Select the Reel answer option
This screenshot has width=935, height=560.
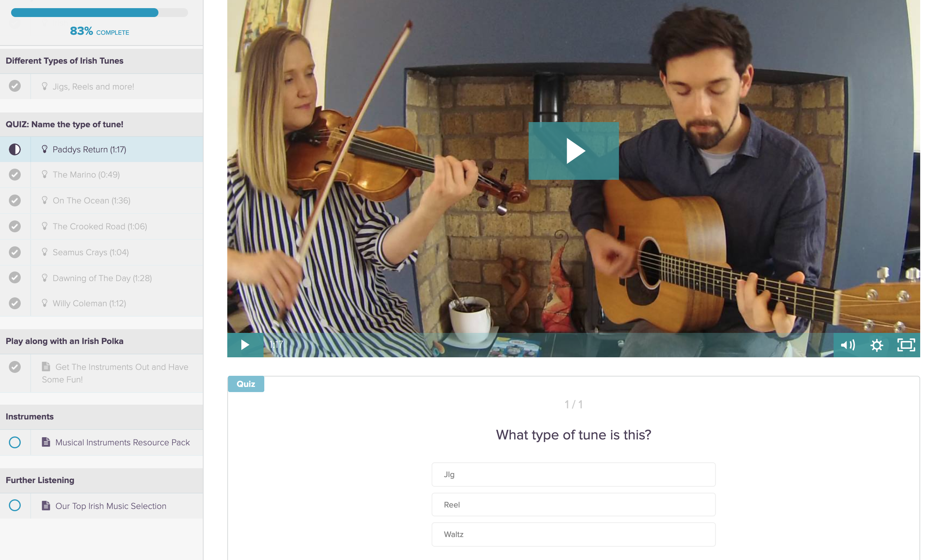pos(573,505)
